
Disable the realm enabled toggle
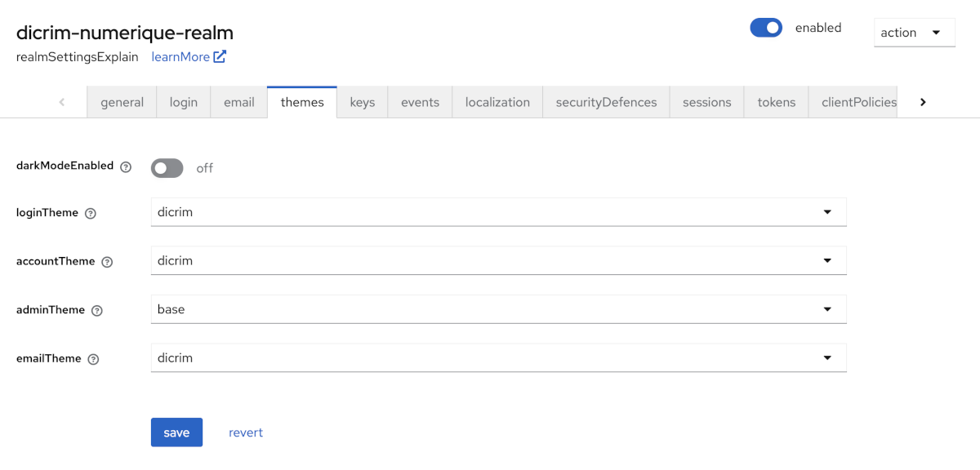(x=765, y=27)
